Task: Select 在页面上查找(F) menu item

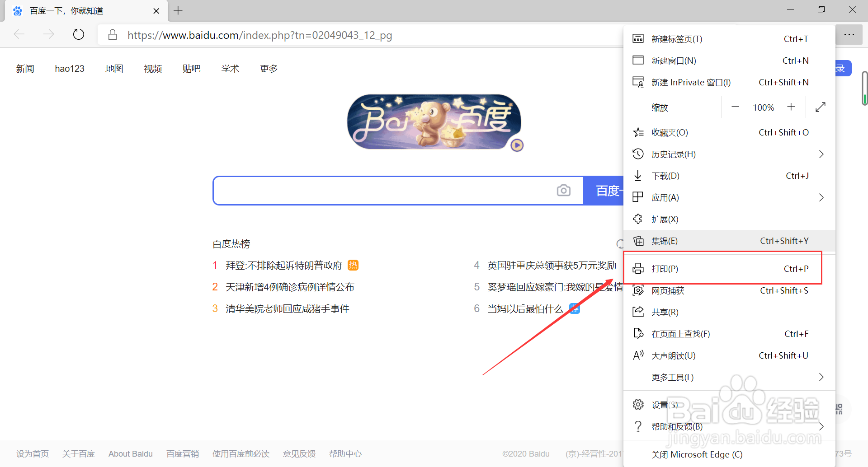Action: [729, 334]
